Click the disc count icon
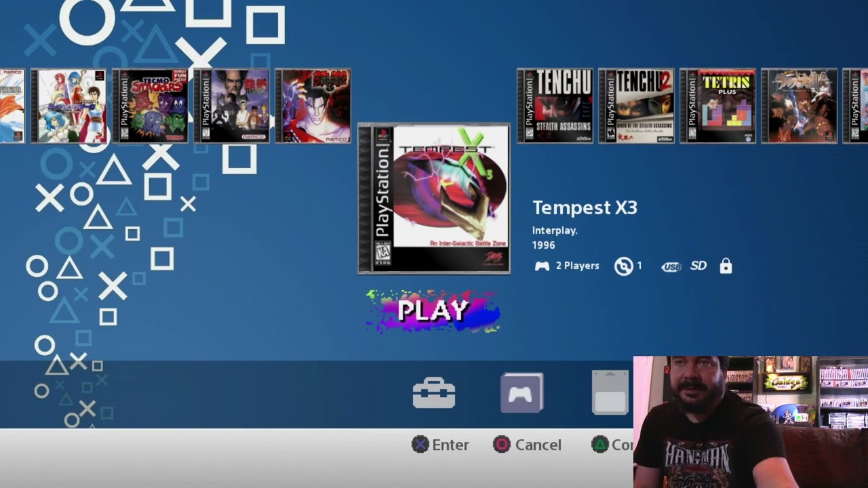 point(623,266)
